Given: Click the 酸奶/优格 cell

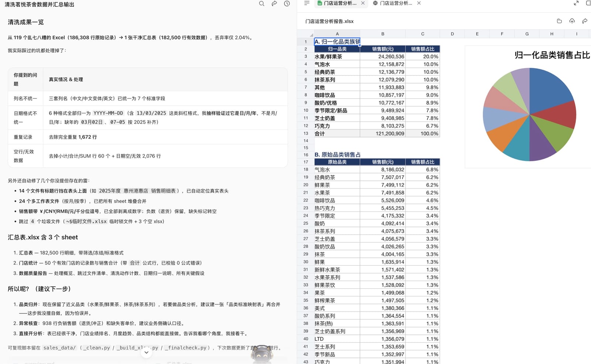Looking at the screenshot, I should coord(337,103).
